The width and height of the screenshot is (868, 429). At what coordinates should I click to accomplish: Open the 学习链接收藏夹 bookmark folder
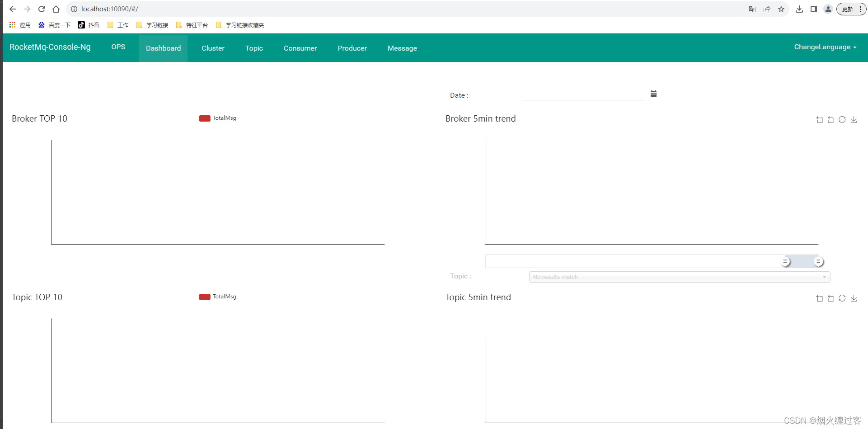pos(240,25)
